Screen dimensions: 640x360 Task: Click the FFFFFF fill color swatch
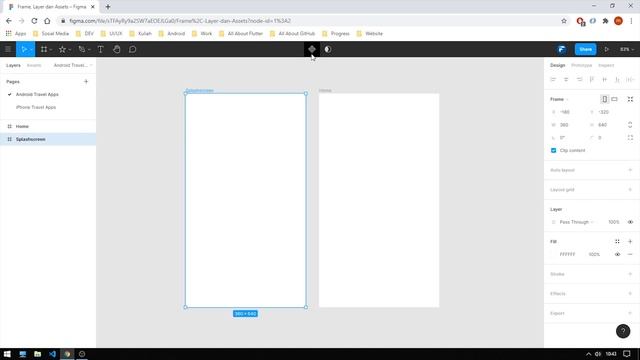(x=553, y=254)
